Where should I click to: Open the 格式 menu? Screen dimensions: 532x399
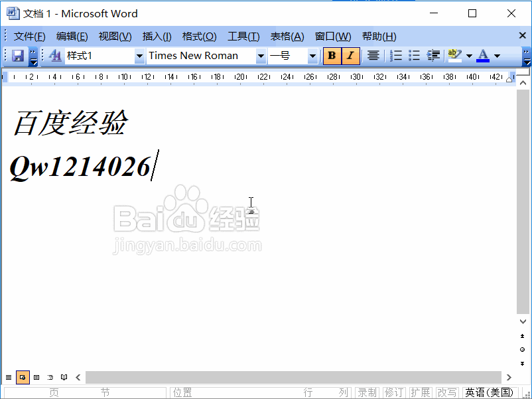(x=197, y=36)
